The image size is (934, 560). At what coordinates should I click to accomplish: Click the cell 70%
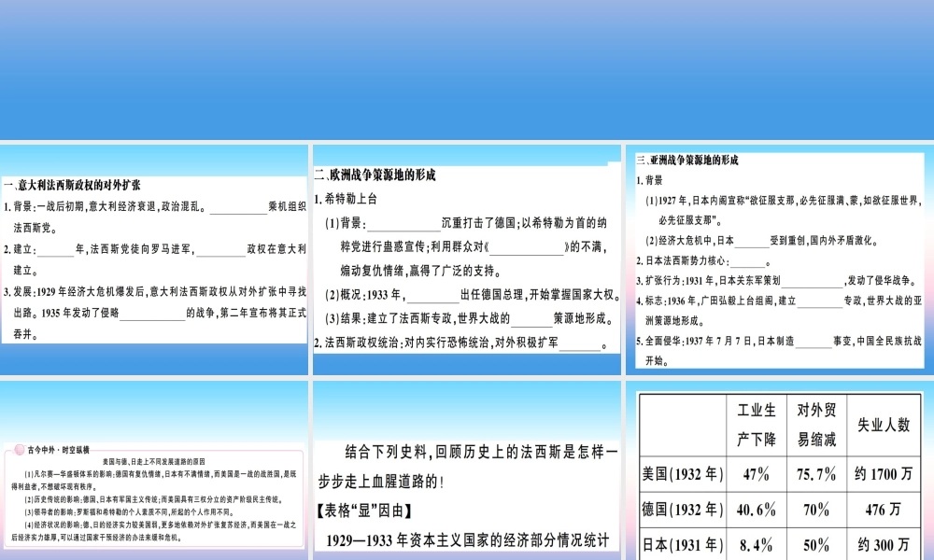click(816, 510)
